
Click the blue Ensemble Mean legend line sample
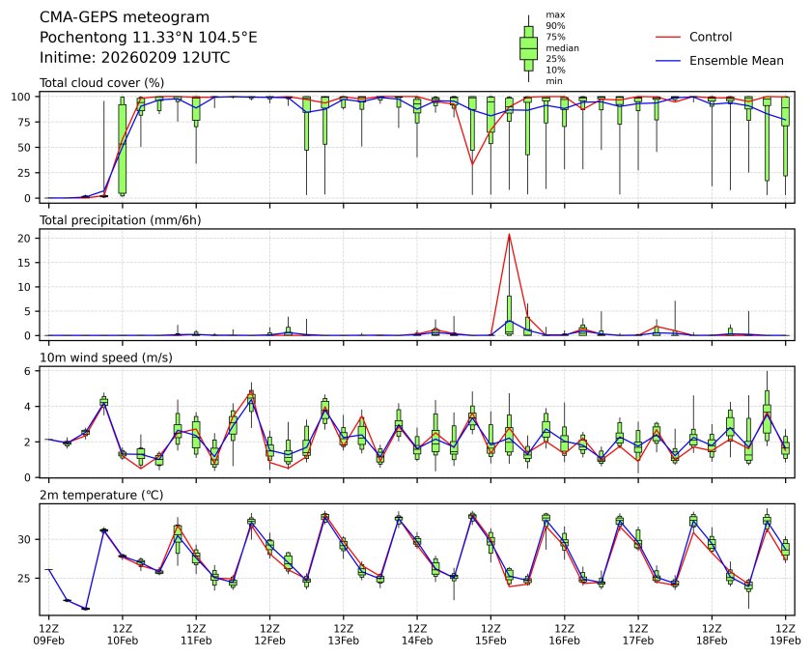click(x=668, y=61)
